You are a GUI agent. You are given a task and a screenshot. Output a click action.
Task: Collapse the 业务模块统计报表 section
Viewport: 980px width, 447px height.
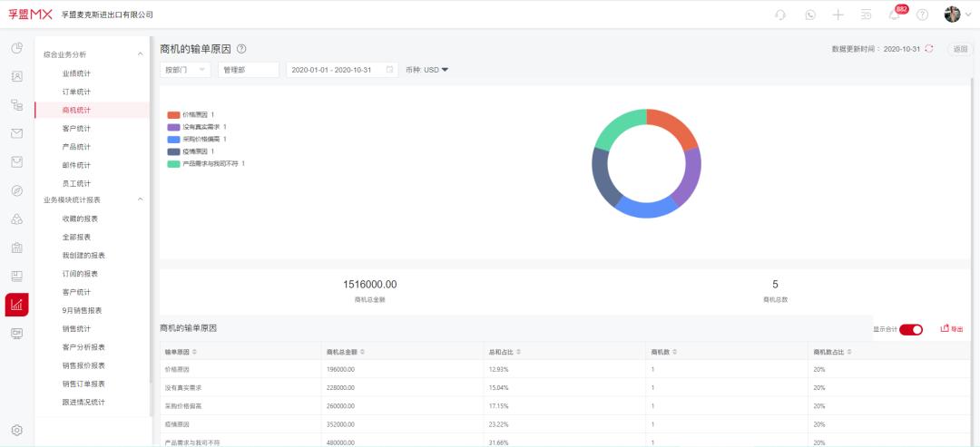[140, 199]
